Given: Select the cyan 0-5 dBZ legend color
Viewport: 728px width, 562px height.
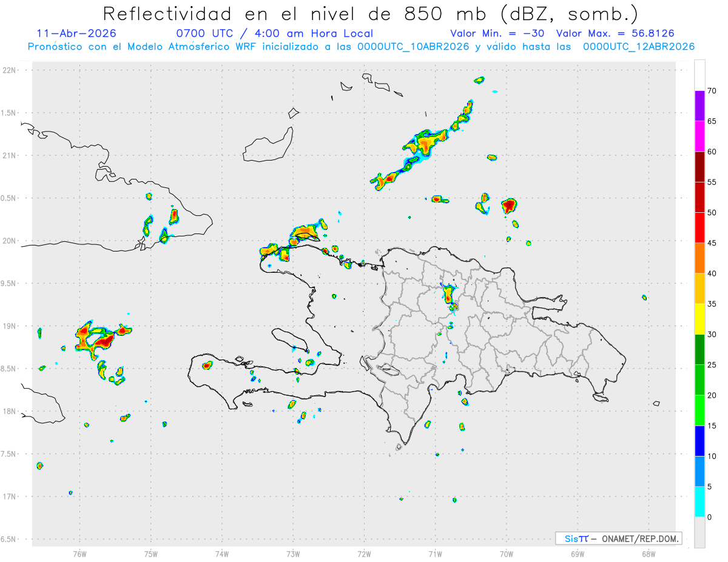Looking at the screenshot, I should [x=699, y=502].
